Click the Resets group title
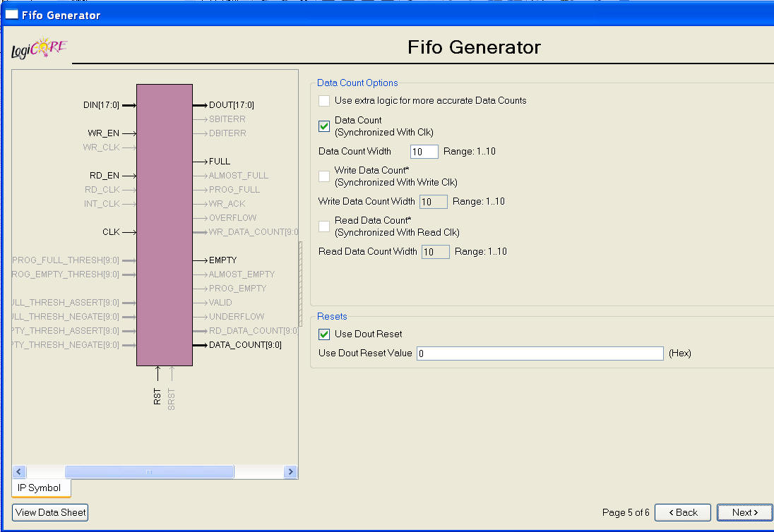This screenshot has width=774, height=532. (332, 317)
